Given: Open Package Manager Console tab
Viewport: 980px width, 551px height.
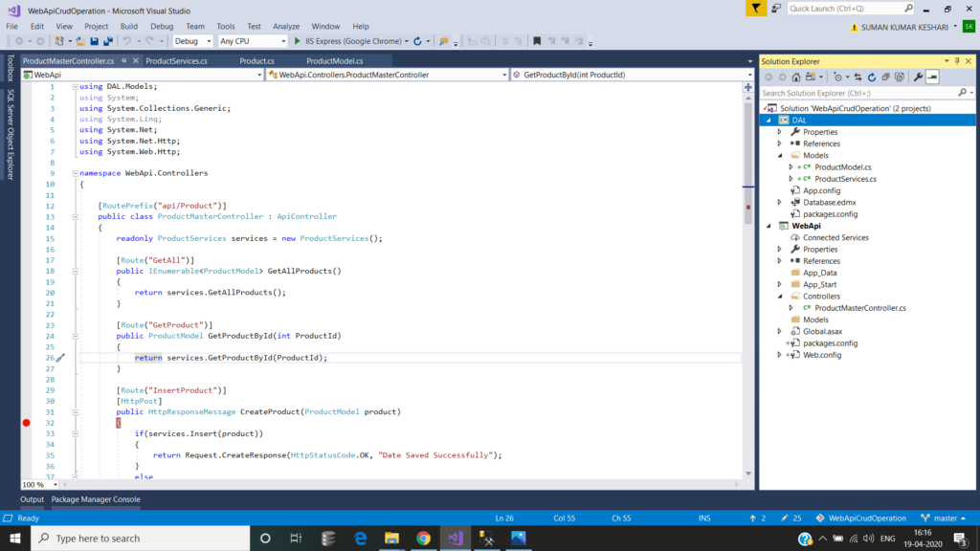Looking at the screenshot, I should pos(96,499).
